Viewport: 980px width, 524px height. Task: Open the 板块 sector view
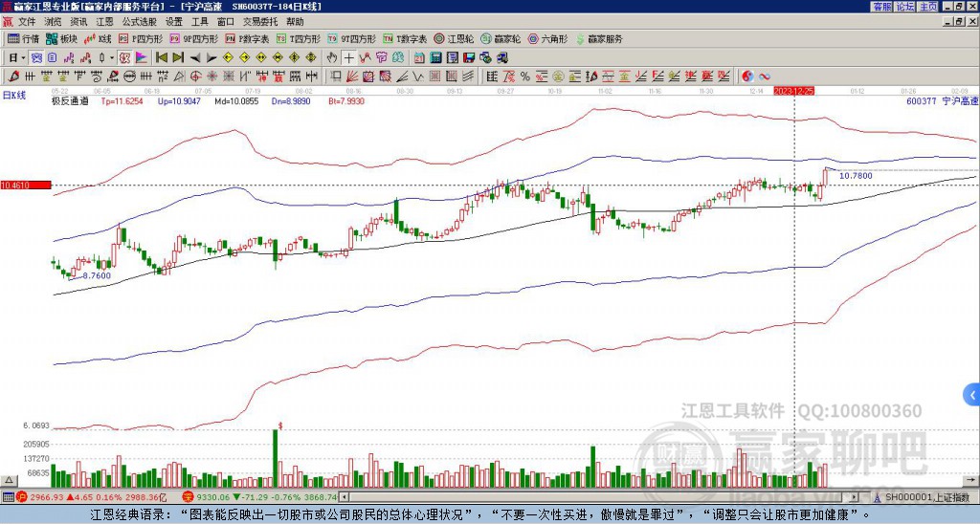[61, 38]
